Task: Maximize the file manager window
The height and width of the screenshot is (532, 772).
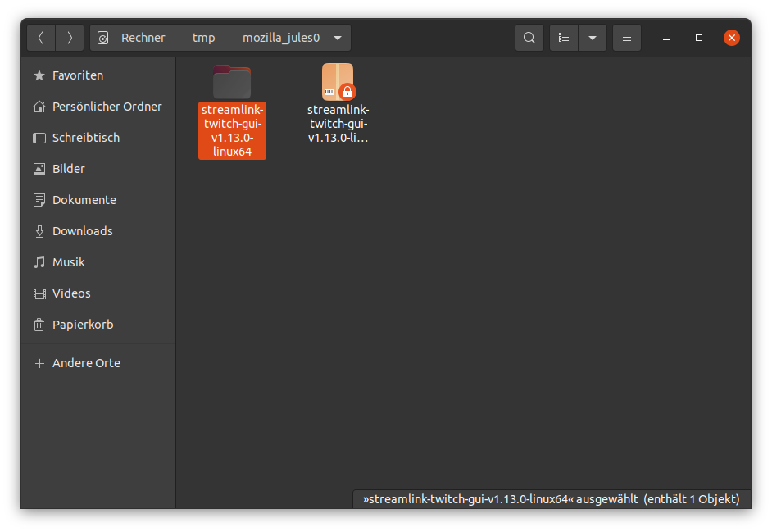Action: [x=698, y=38]
